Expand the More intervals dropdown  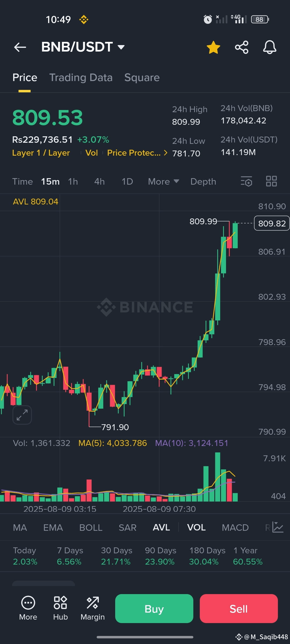coord(164,182)
